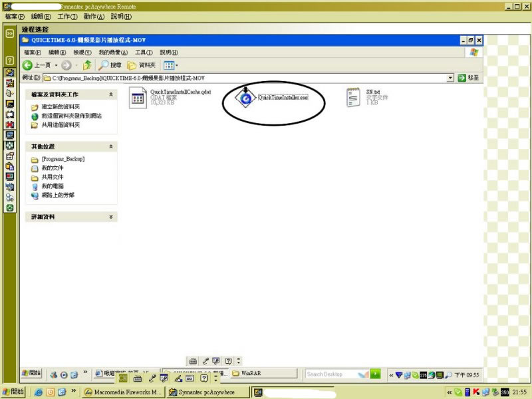The width and height of the screenshot is (532, 399).
Task: Click the remote desktop's 開始 Start button
Action: (x=31, y=373)
